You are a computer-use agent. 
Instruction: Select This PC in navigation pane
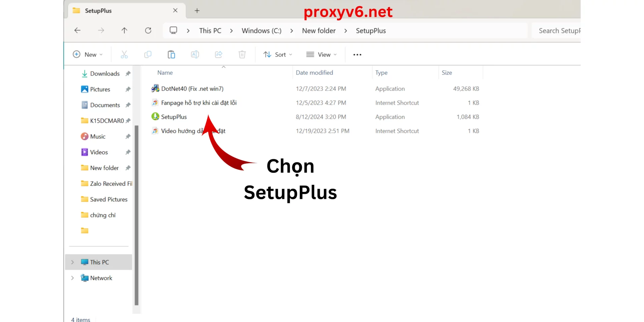point(99,262)
